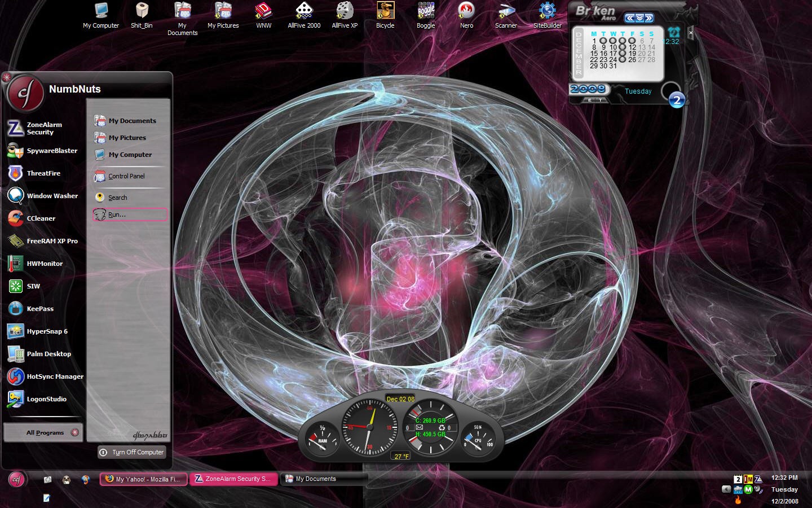Advance calendar widget with double-right arrow
812x508 pixels.
click(x=649, y=18)
